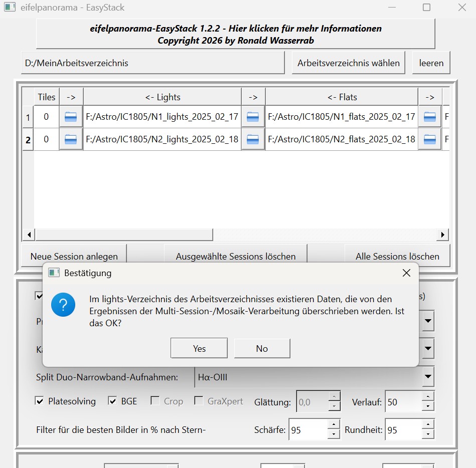476x468 pixels.
Task: Click the horizontal scrollbar right arrow
Action: point(443,235)
